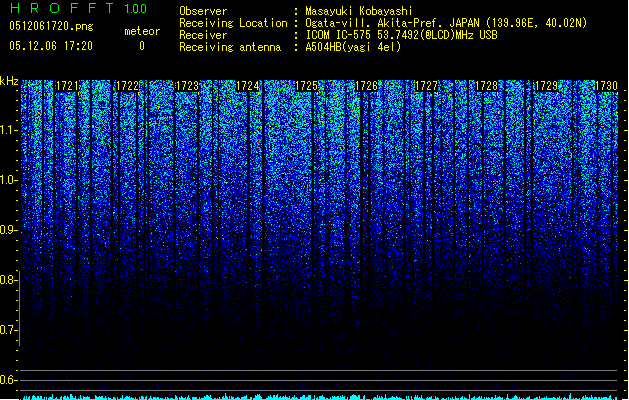
Task: Click the 1729 time marker
Action: 546,86
